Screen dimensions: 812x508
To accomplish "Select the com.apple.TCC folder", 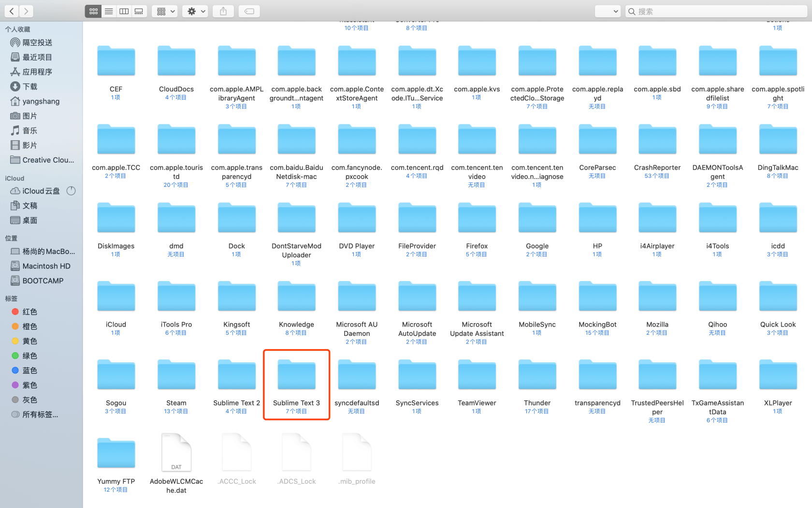I will [x=116, y=139].
